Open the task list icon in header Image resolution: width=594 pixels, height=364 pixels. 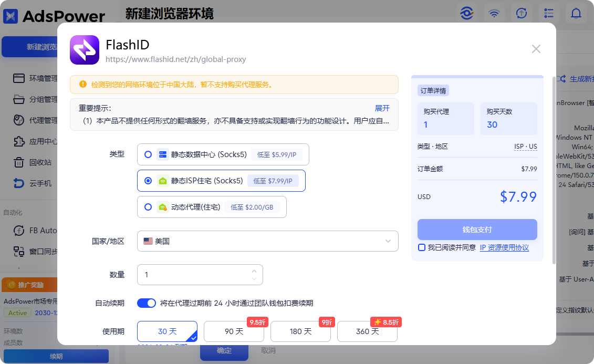tap(548, 14)
